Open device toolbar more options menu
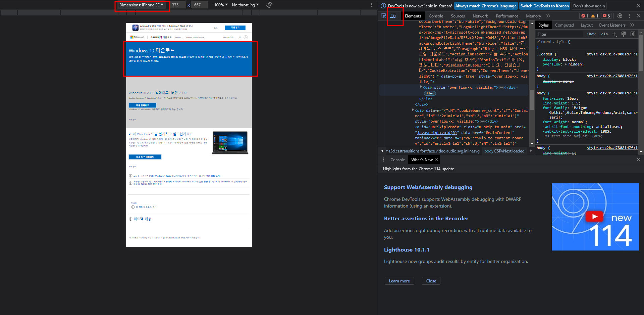Image resolution: width=644 pixels, height=315 pixels. click(371, 5)
